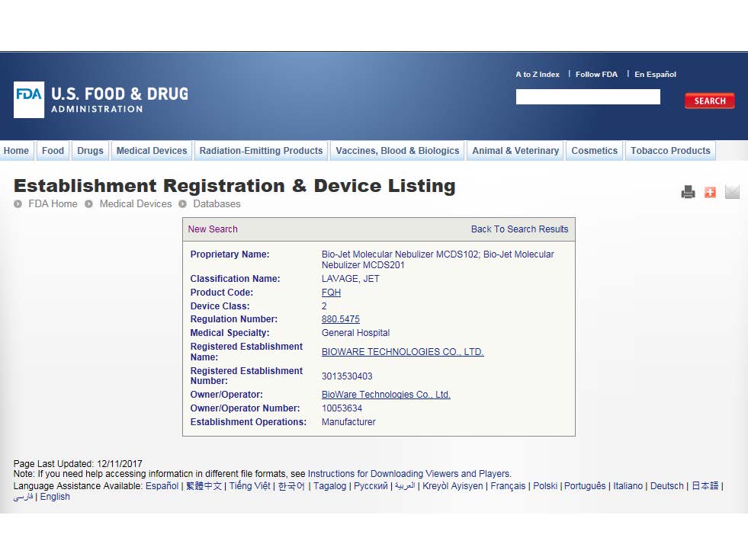The height and width of the screenshot is (560, 748).
Task: Open Databases breadcrumb link
Action: tap(217, 204)
